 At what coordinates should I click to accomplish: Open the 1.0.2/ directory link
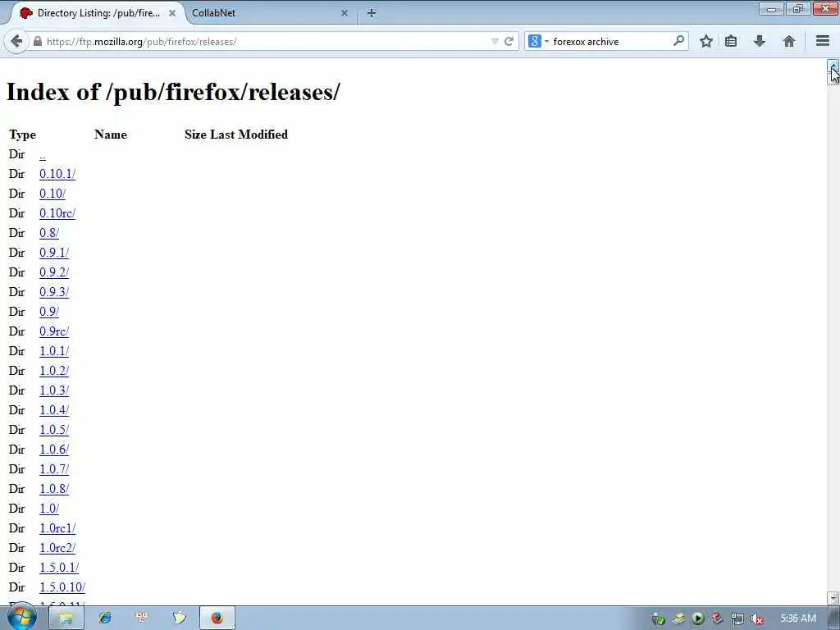point(54,372)
